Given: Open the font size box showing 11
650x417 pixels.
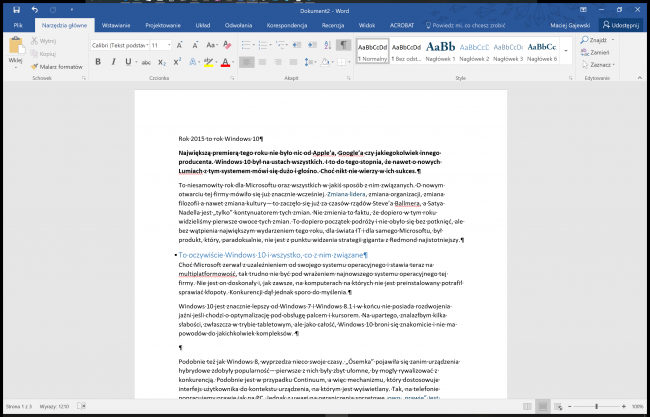Looking at the screenshot, I should pyautogui.click(x=161, y=45).
